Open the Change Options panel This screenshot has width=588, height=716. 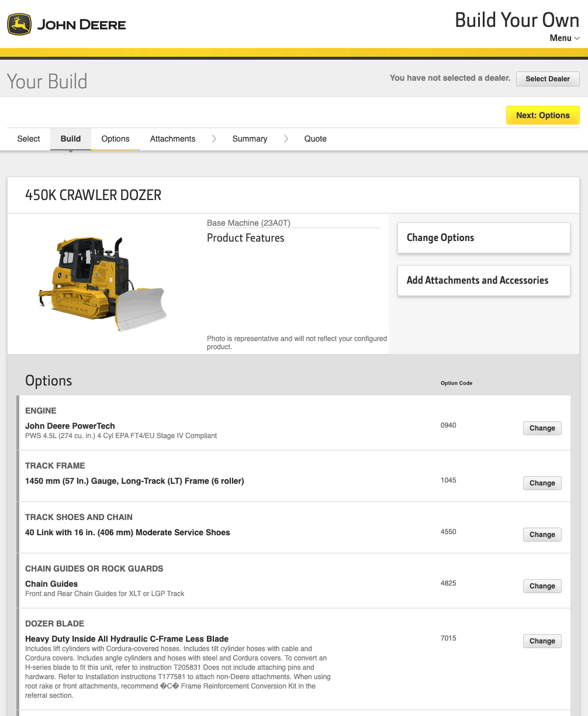483,238
